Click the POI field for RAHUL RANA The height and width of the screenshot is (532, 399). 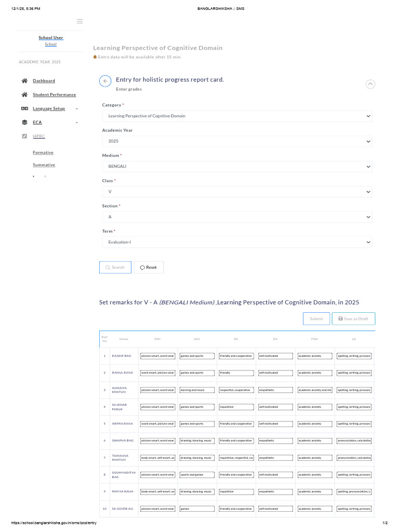(158, 373)
